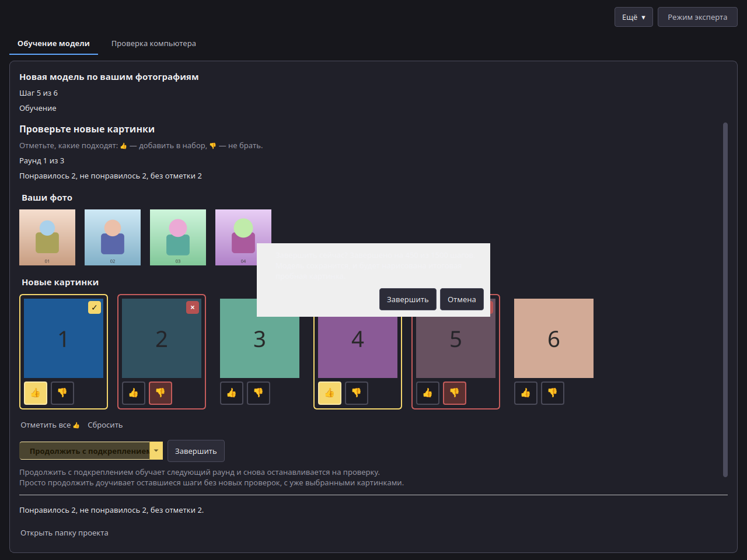Give picture 3 a thumbs up
The image size is (747, 560).
[232, 393]
